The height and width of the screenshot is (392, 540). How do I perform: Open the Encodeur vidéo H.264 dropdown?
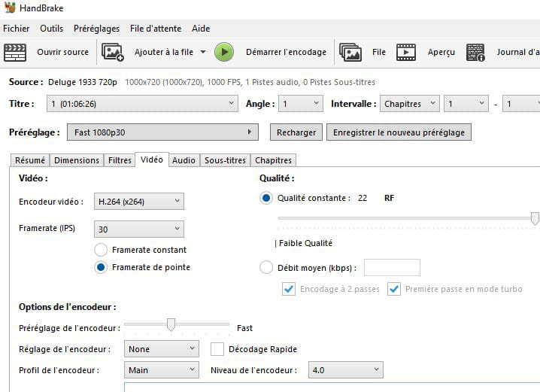coord(139,202)
